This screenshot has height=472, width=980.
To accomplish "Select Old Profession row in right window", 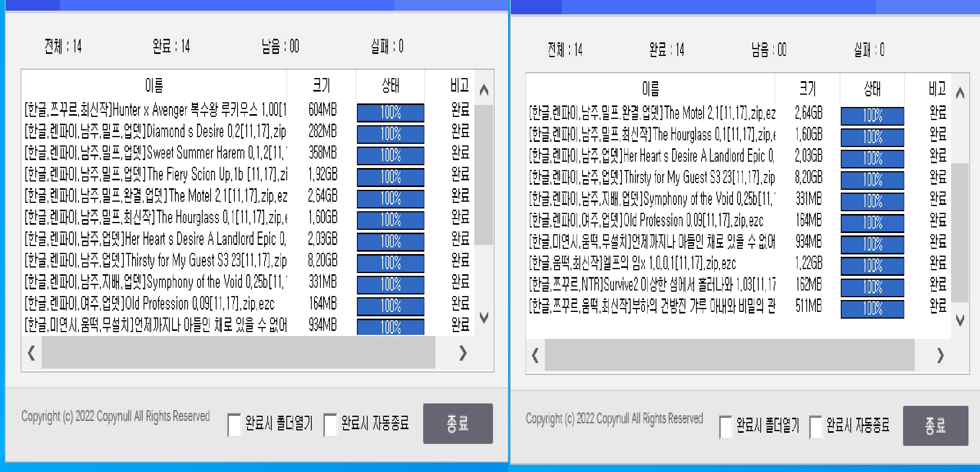I will point(650,220).
